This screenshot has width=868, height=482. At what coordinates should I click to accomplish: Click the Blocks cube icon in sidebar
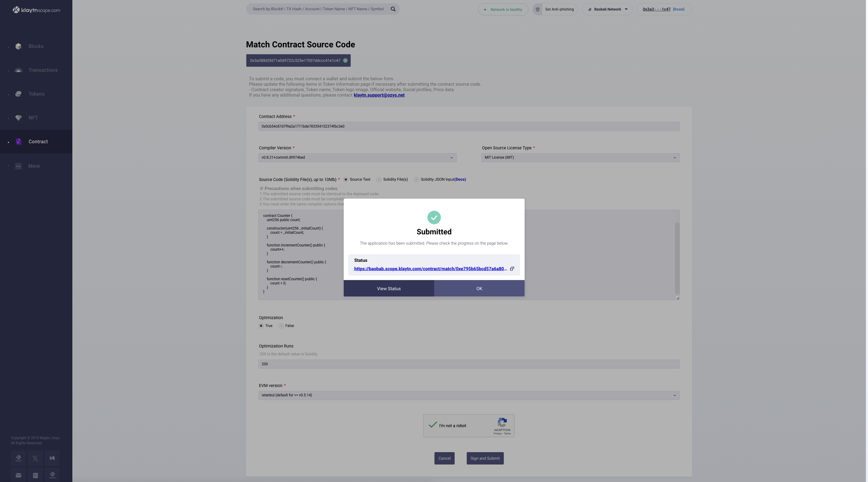(18, 46)
